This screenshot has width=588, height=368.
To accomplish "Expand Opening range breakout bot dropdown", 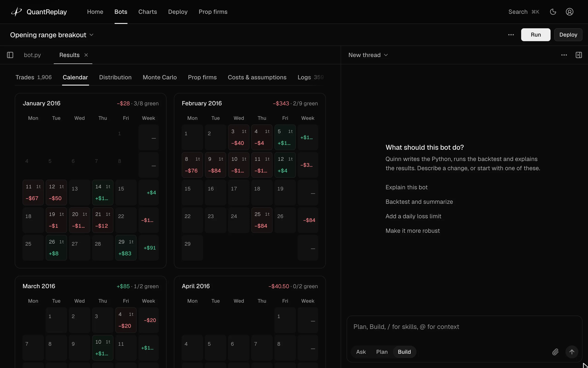I will [52, 35].
